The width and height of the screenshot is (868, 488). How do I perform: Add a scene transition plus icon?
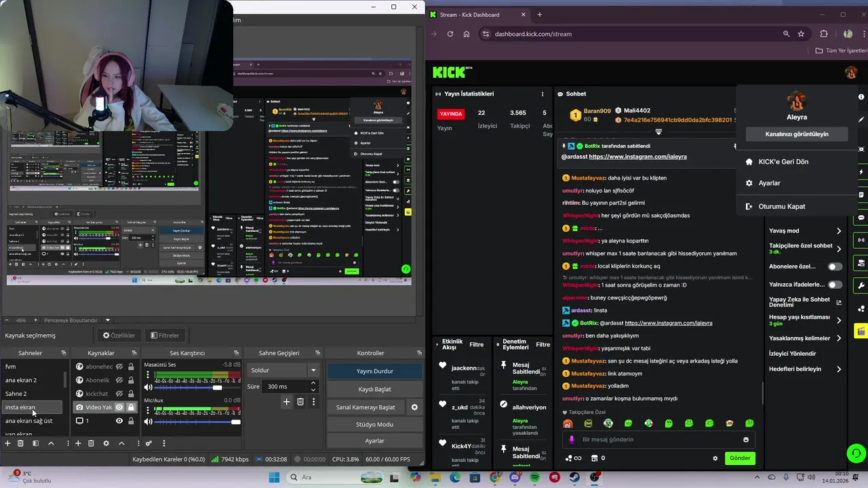[286, 402]
